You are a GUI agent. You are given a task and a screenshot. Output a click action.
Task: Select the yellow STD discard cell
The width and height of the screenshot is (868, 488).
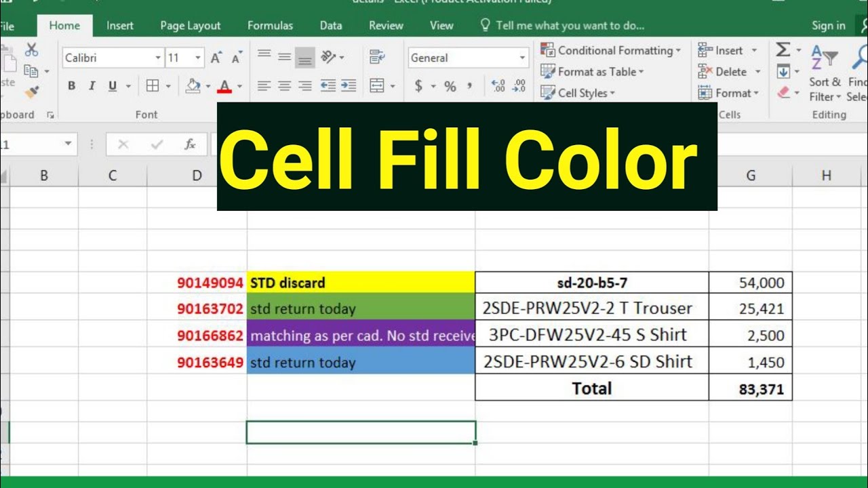click(361, 283)
